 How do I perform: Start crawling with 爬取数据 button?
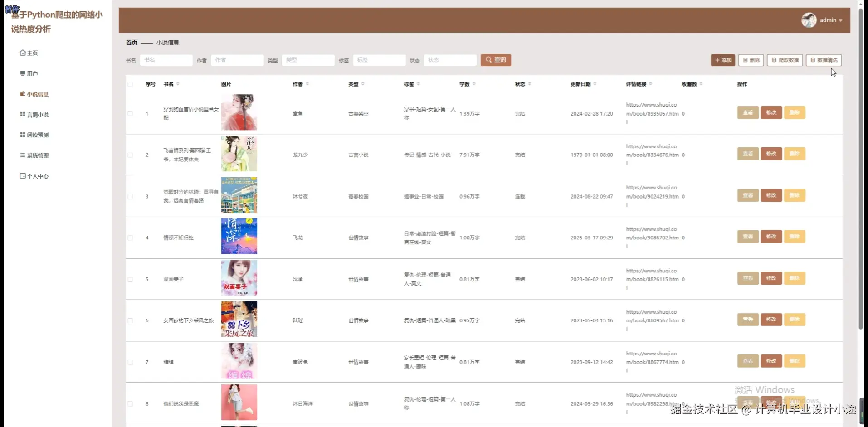click(785, 60)
